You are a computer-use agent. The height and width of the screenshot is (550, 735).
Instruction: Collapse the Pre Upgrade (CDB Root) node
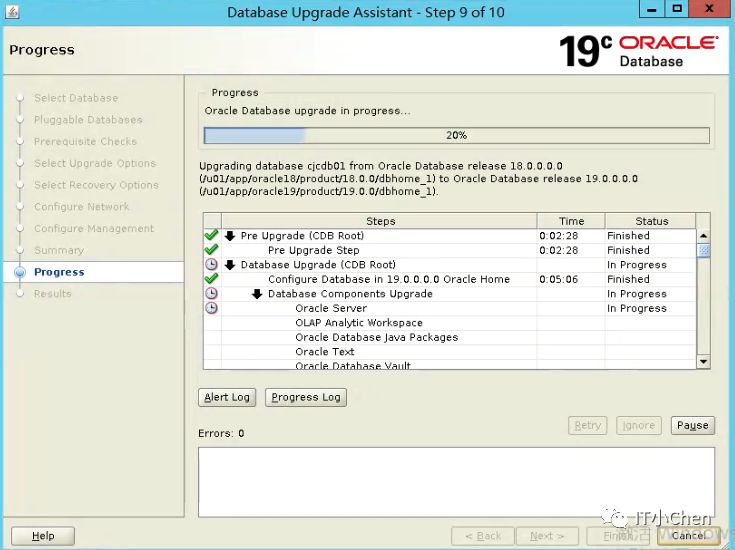[230, 235]
